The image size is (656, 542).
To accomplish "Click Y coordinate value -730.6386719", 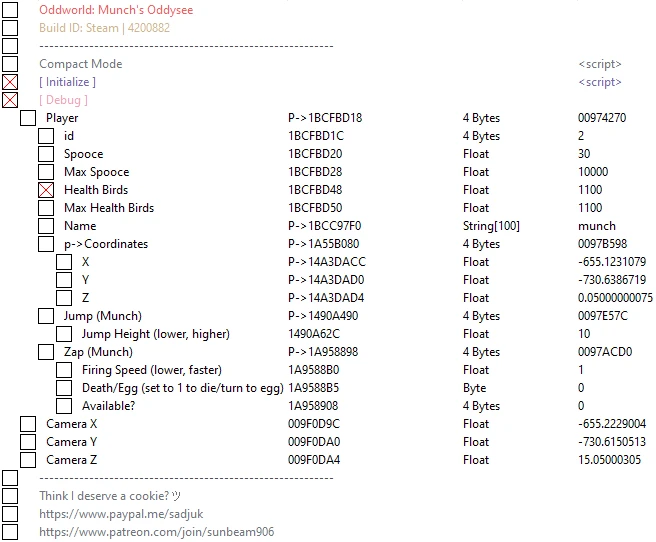I will [612, 280].
